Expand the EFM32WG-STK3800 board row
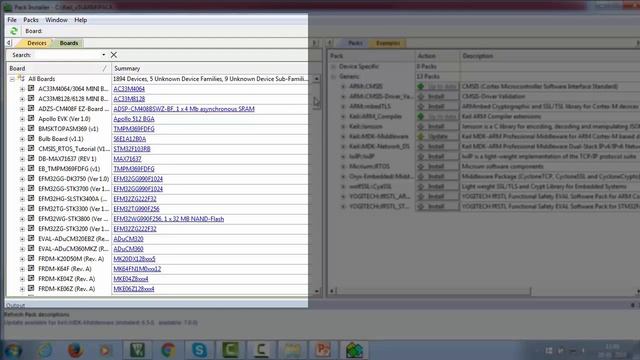640x360 pixels. [x=22, y=219]
